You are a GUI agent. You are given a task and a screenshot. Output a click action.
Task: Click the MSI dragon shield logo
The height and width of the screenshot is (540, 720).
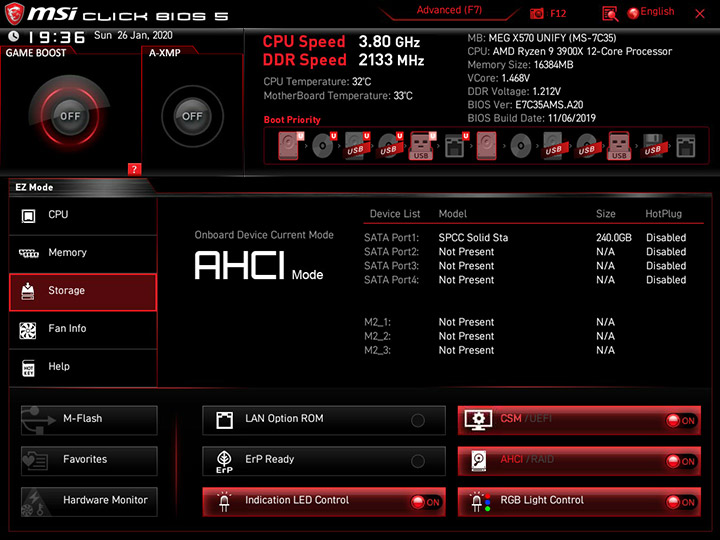(x=14, y=13)
